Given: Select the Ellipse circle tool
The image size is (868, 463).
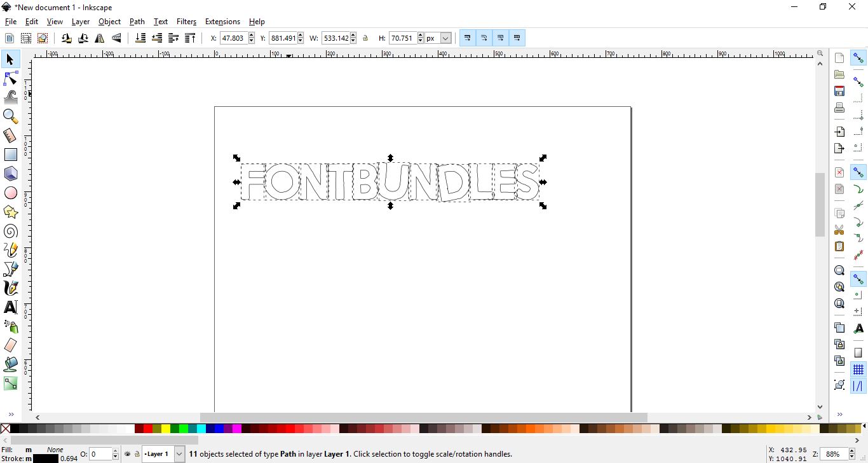Looking at the screenshot, I should [x=10, y=193].
